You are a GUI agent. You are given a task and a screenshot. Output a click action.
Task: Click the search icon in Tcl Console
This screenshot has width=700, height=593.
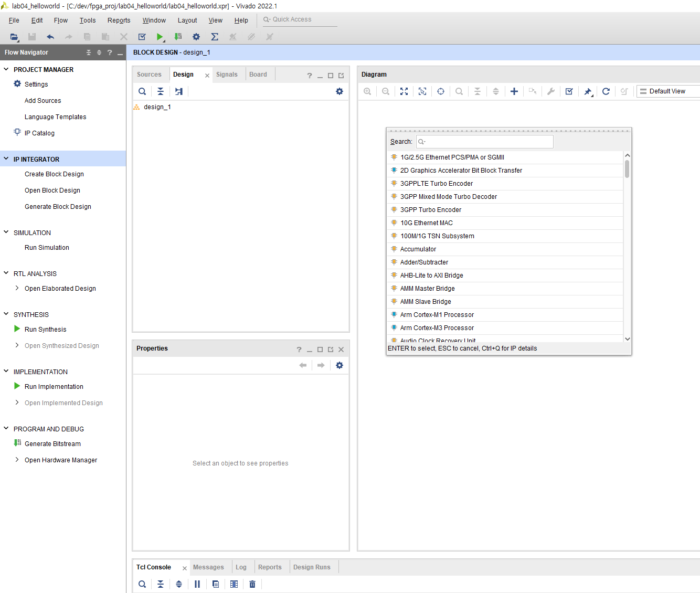tap(142, 584)
